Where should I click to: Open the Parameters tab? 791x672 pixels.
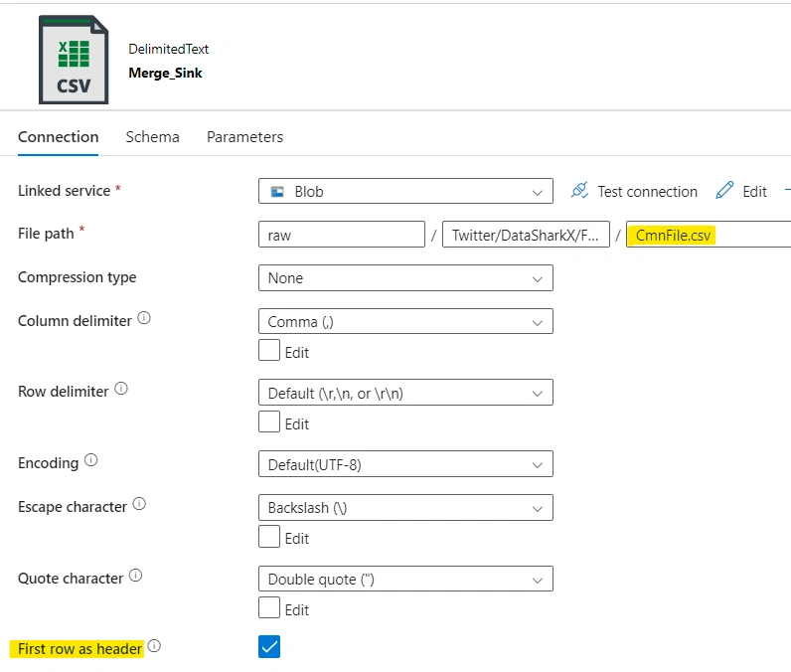coord(244,137)
